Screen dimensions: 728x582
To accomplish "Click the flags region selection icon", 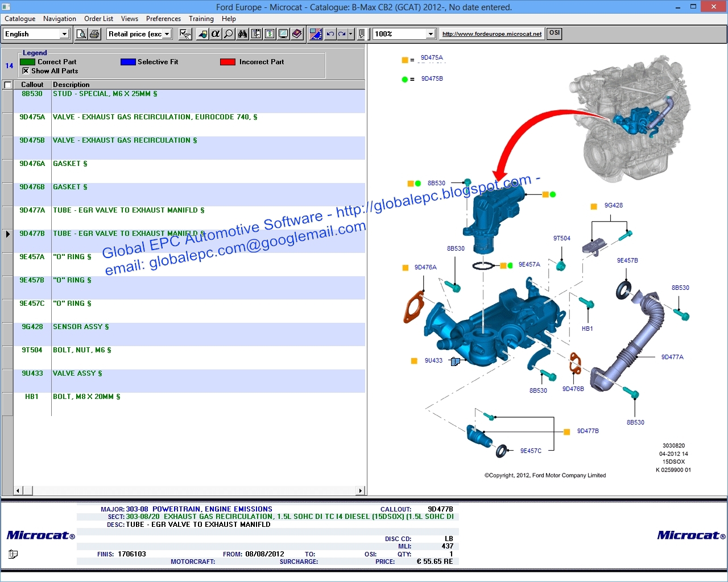I will (316, 34).
